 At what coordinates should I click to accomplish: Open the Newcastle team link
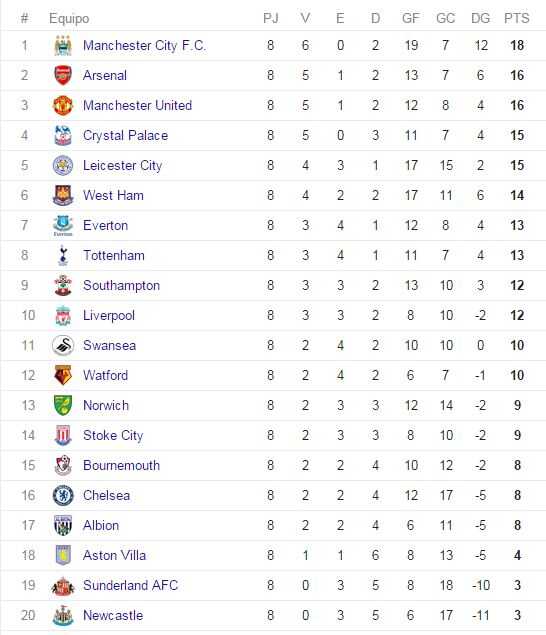[x=113, y=615]
